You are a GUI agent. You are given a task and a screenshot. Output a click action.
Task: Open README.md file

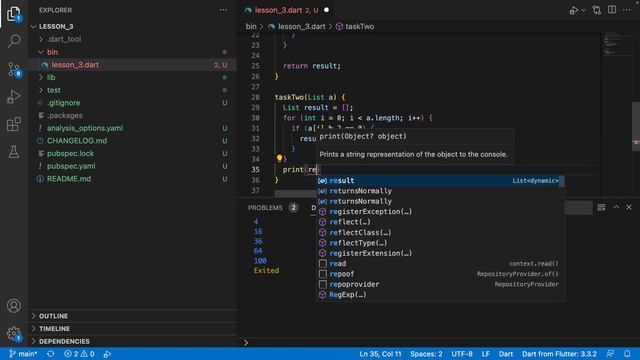[132, 179]
